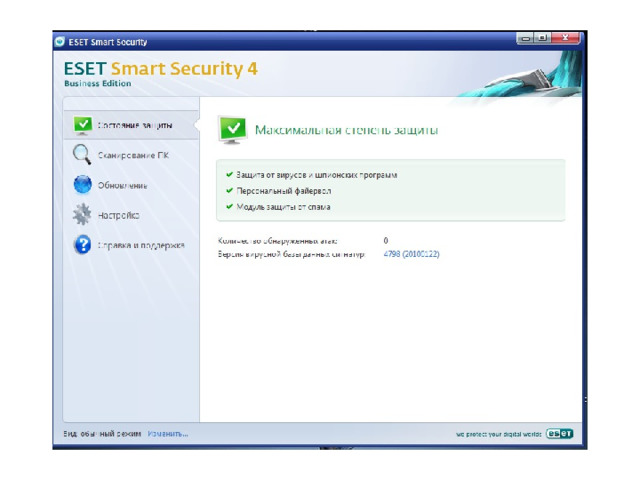Click the Версия вирусной базы данных сигнатур label
Screen dimensions: 640x480
click(x=291, y=254)
